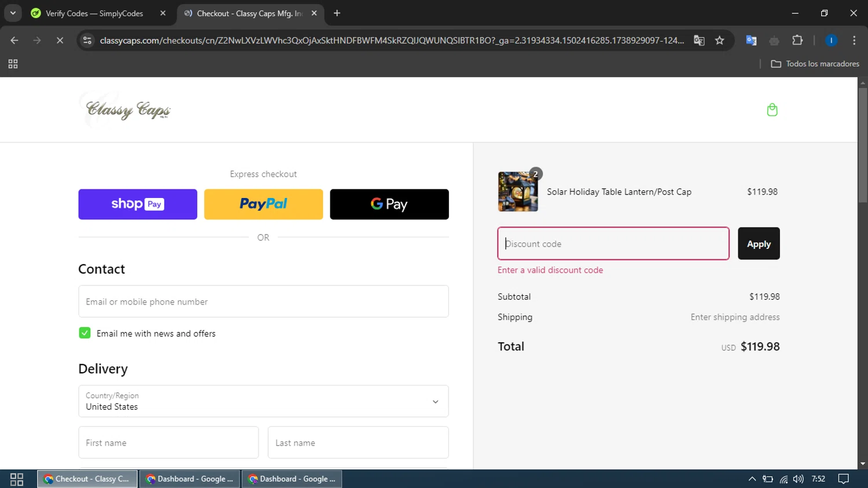Show hidden system tray icons
Screen dimensions: 868x488
point(752,479)
